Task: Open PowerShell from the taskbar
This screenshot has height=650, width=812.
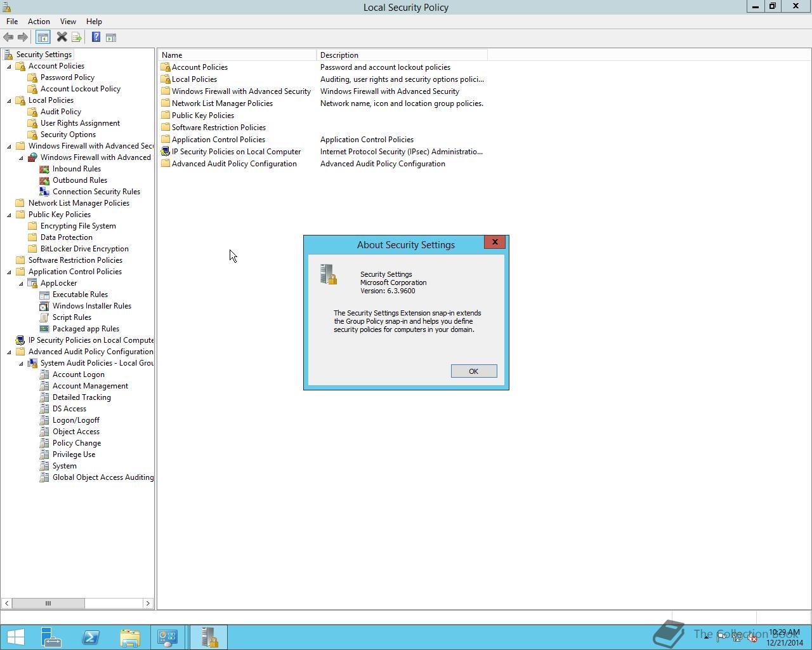Action: 91,637
